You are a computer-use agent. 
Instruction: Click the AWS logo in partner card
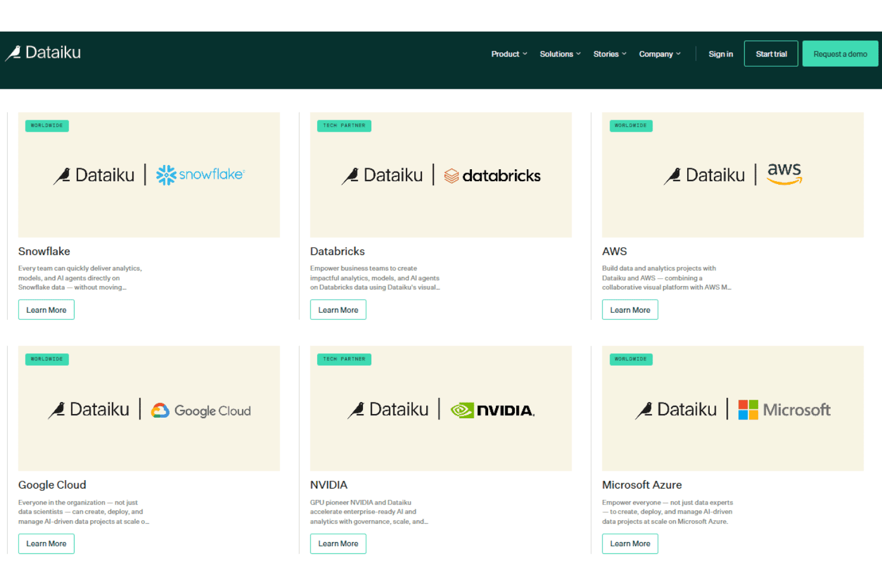[x=784, y=173]
